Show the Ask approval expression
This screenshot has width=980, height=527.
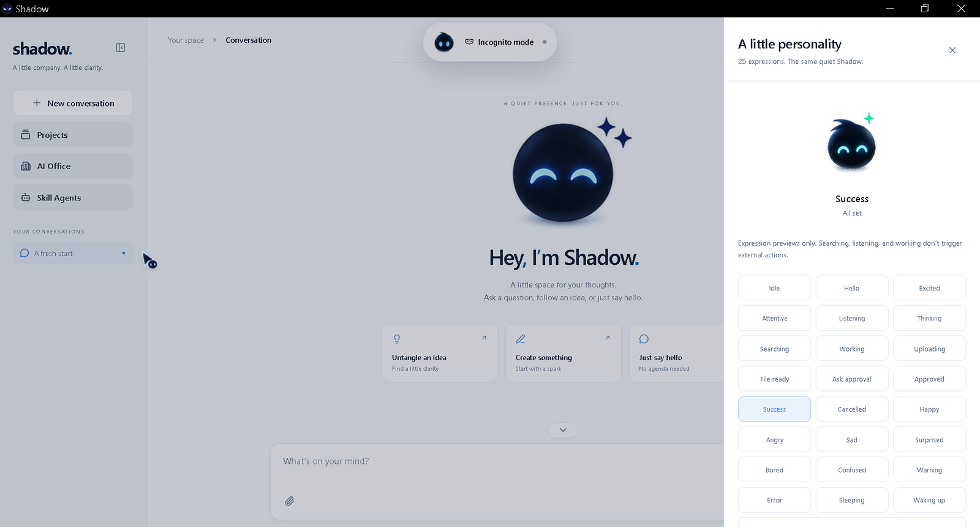[852, 379]
